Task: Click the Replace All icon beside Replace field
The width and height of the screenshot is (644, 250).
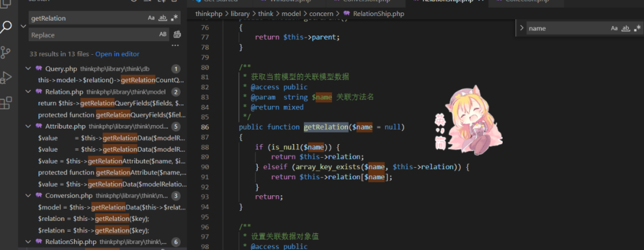Action: click(x=177, y=35)
